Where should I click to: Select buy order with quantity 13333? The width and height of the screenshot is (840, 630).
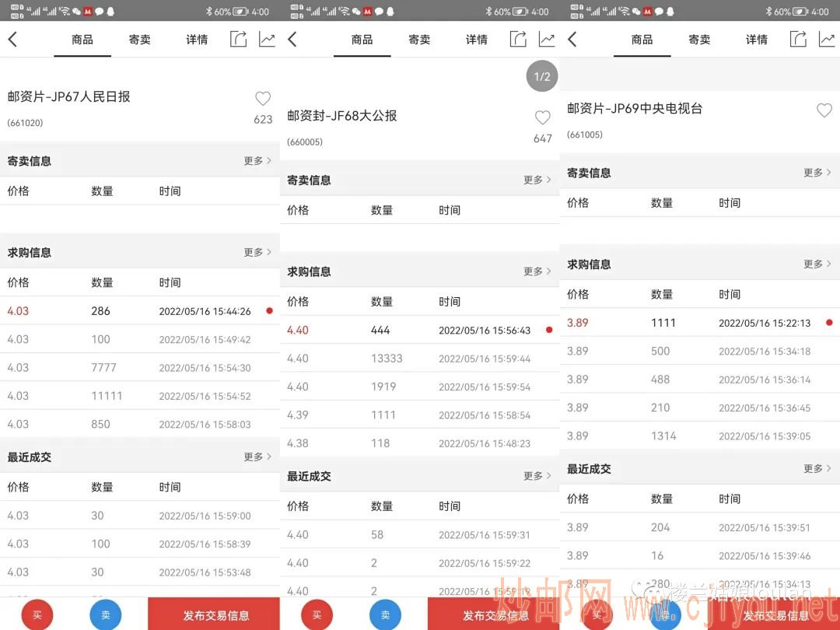tap(419, 359)
